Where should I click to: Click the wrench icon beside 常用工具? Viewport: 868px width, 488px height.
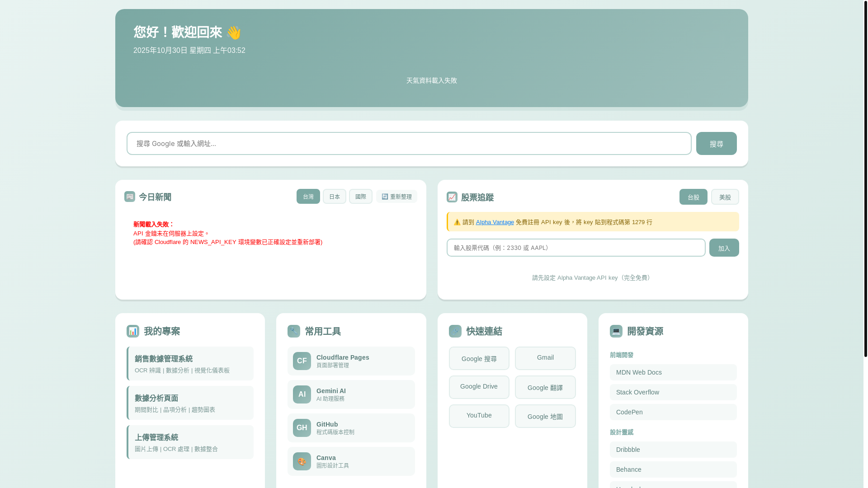point(294,331)
